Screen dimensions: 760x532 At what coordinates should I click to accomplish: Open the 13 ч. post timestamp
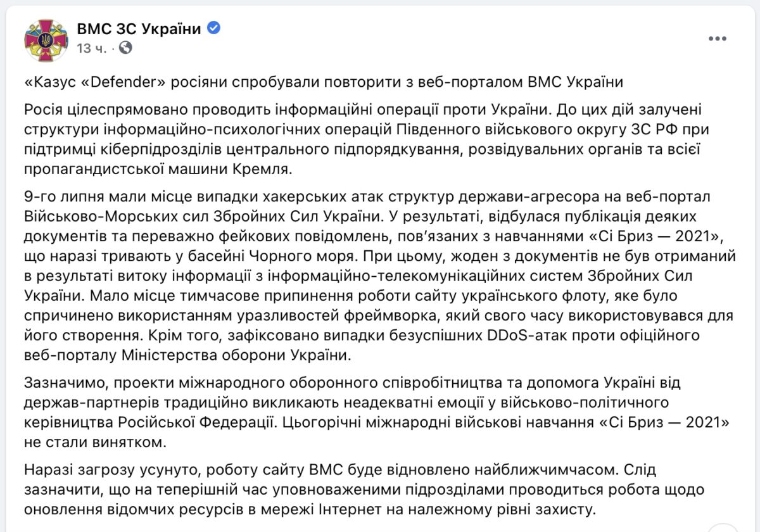tap(92, 48)
